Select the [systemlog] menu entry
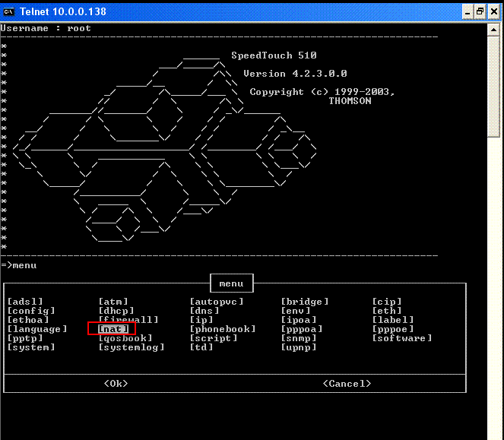Image resolution: width=504 pixels, height=440 pixels. click(132, 347)
